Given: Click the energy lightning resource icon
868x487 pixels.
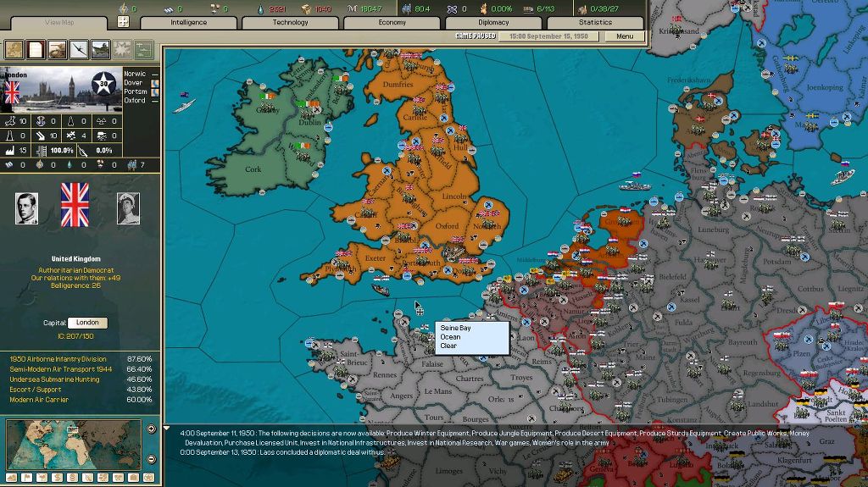Looking at the screenshot, I should (124, 8).
